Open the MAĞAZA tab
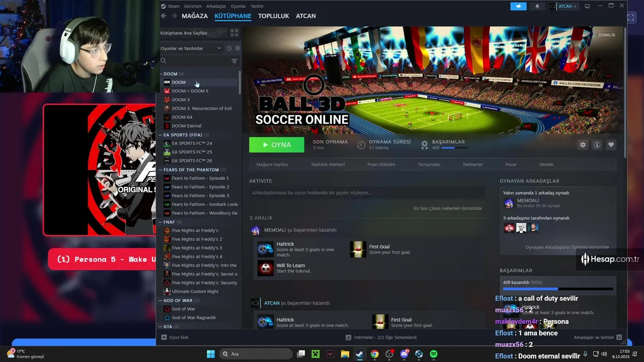The height and width of the screenshot is (362, 644). [x=195, y=16]
